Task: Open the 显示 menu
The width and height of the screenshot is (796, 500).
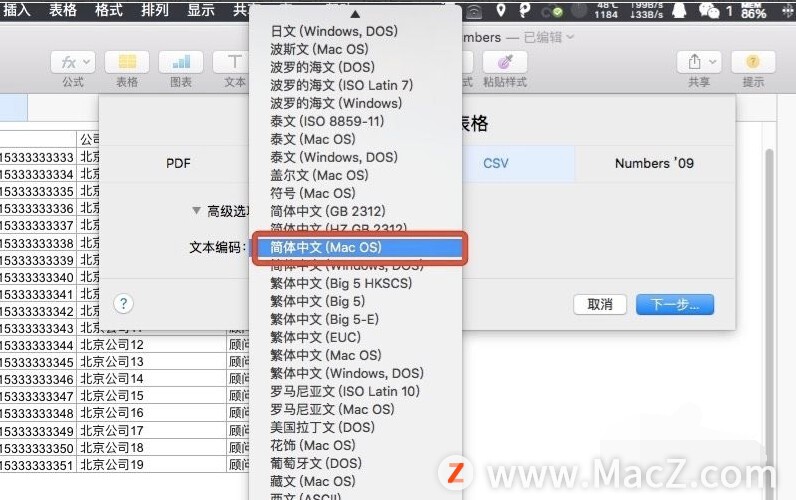Action: [x=201, y=10]
